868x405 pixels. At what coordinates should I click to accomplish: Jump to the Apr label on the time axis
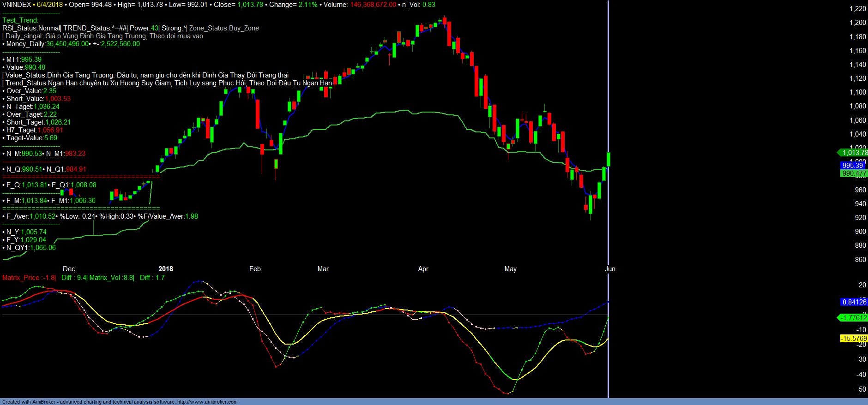point(423,269)
